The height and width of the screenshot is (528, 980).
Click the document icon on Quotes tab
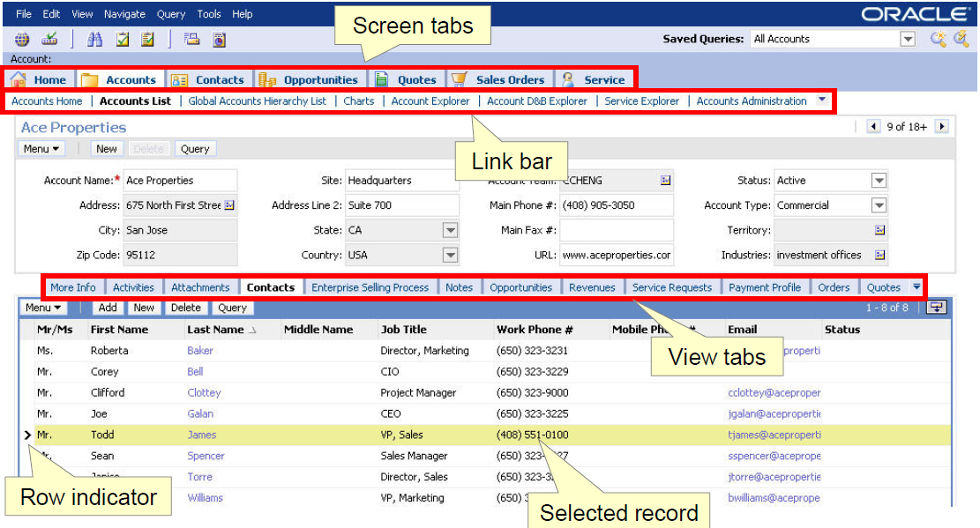tap(381, 79)
